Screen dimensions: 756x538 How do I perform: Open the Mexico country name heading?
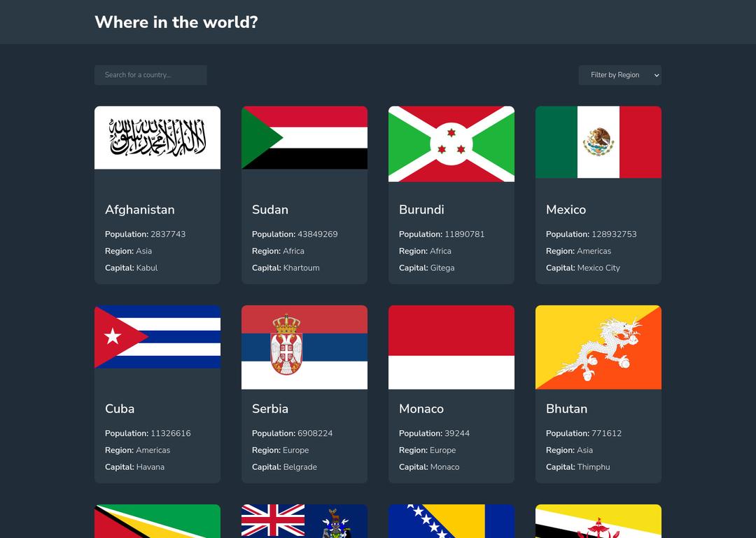pos(566,209)
